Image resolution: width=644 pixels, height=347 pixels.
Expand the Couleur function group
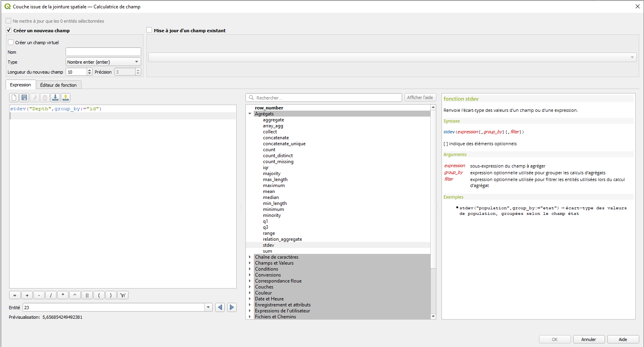[x=250, y=293]
